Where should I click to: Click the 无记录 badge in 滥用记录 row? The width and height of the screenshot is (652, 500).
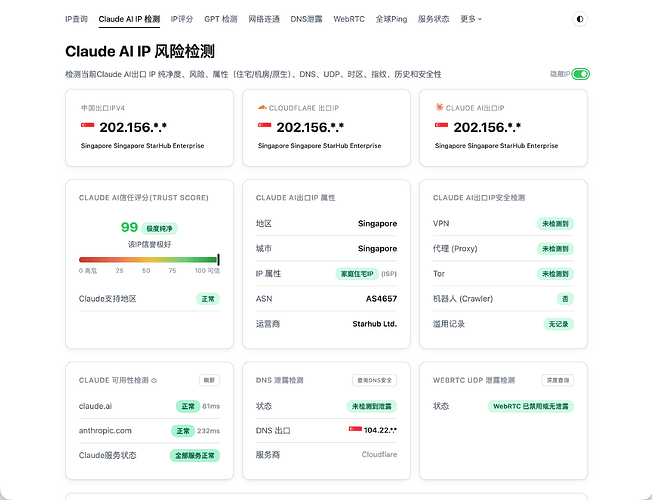click(558, 324)
